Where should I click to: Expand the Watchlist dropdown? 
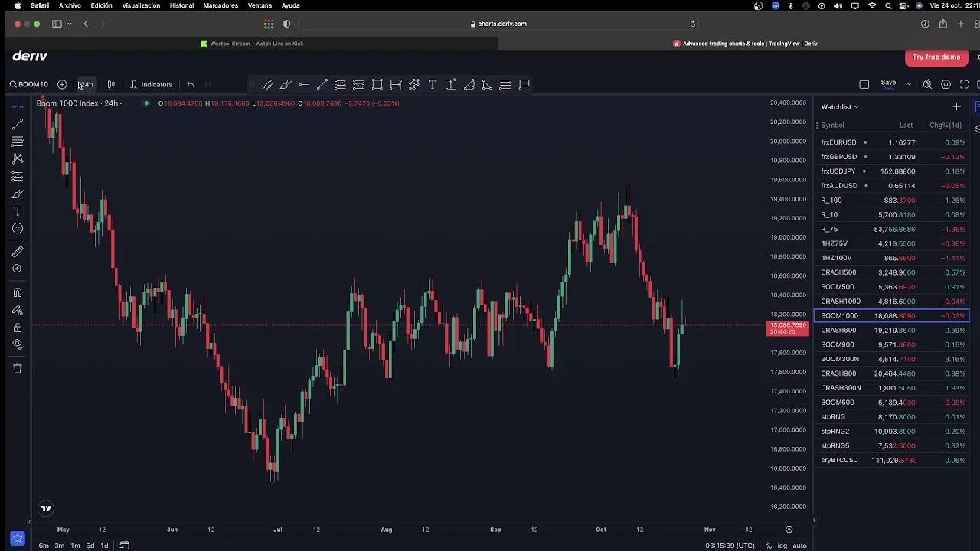(840, 107)
